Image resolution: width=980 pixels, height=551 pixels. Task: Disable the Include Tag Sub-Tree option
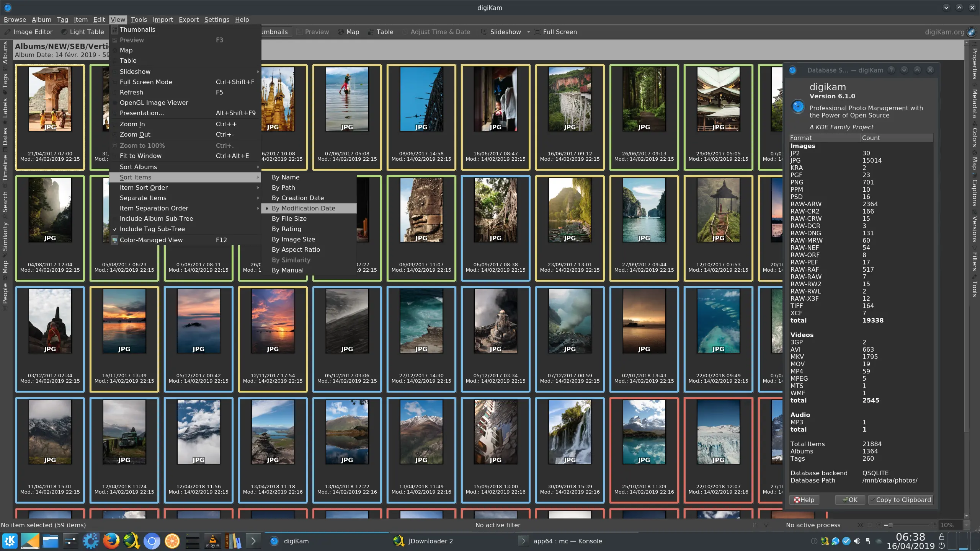(152, 228)
